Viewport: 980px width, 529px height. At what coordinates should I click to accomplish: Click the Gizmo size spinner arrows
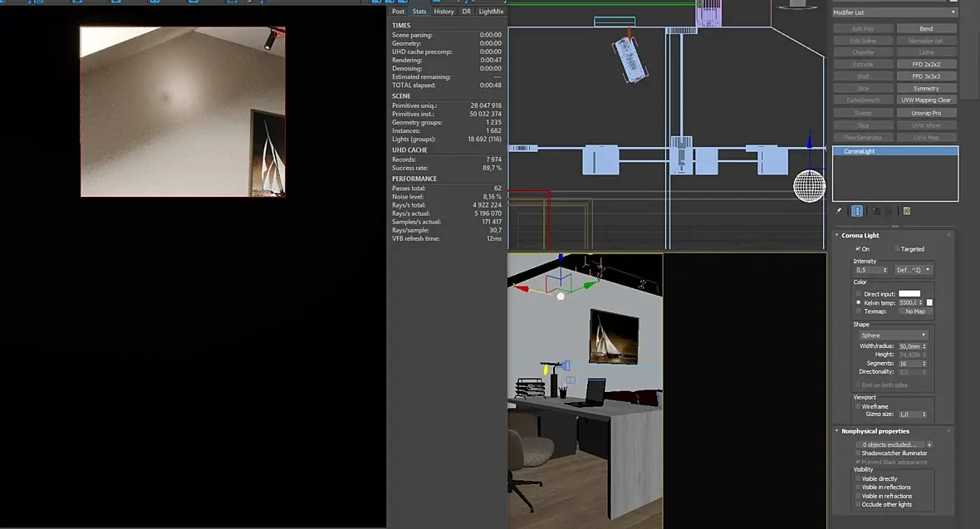point(924,414)
